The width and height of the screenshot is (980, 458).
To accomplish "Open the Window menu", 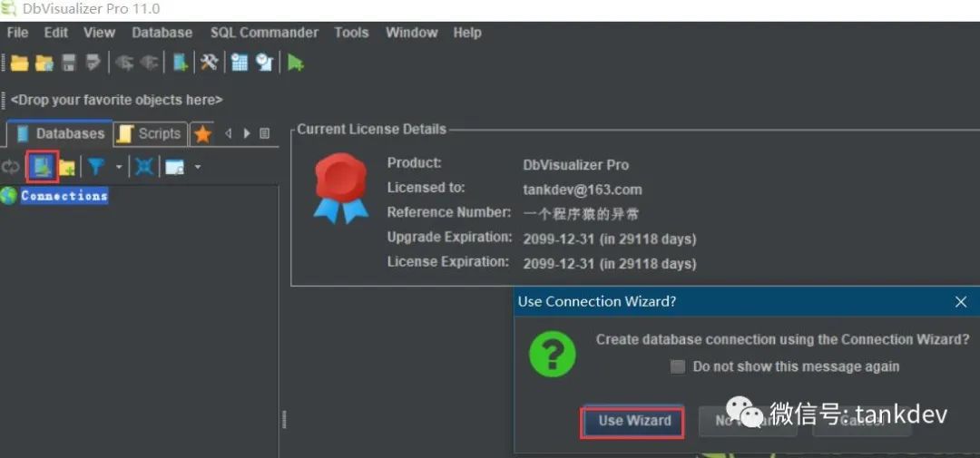I will (x=411, y=33).
